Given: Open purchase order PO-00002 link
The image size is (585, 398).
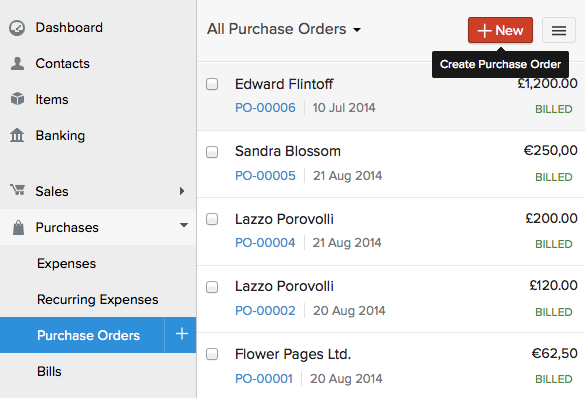Looking at the screenshot, I should (265, 311).
